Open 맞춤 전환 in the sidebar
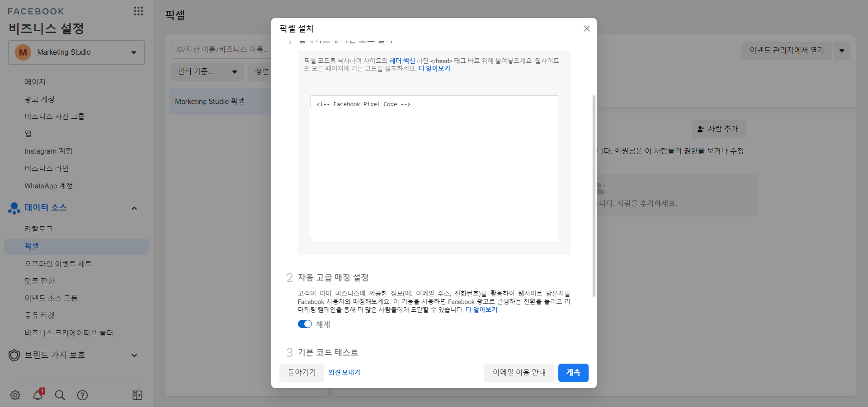The width and height of the screenshot is (868, 407). coord(40,281)
